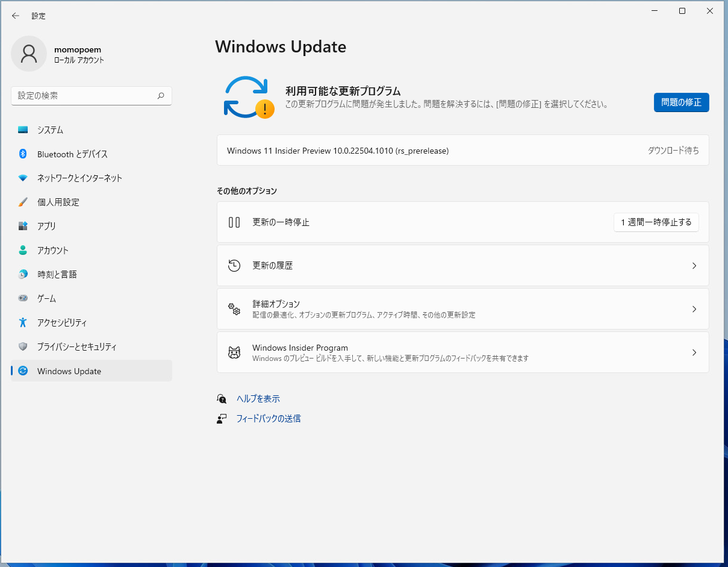Image resolution: width=728 pixels, height=567 pixels.
Task: Click the ゲーム controller icon
Action: (x=23, y=298)
